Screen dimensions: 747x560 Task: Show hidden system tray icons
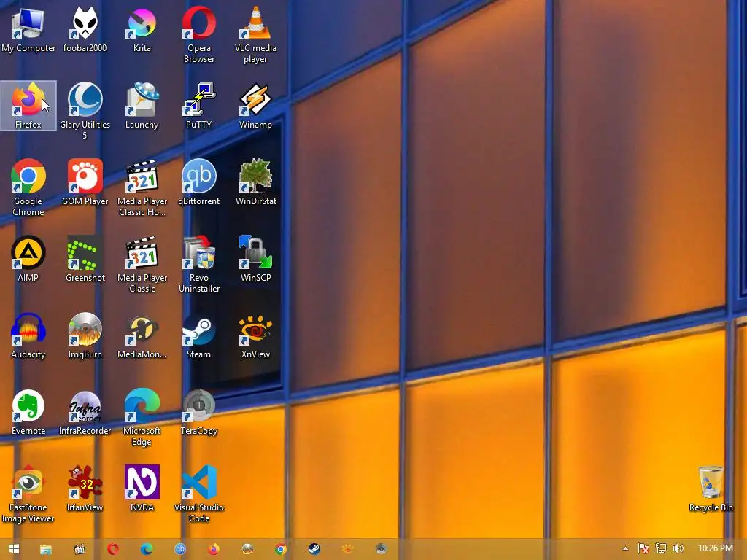point(625,548)
